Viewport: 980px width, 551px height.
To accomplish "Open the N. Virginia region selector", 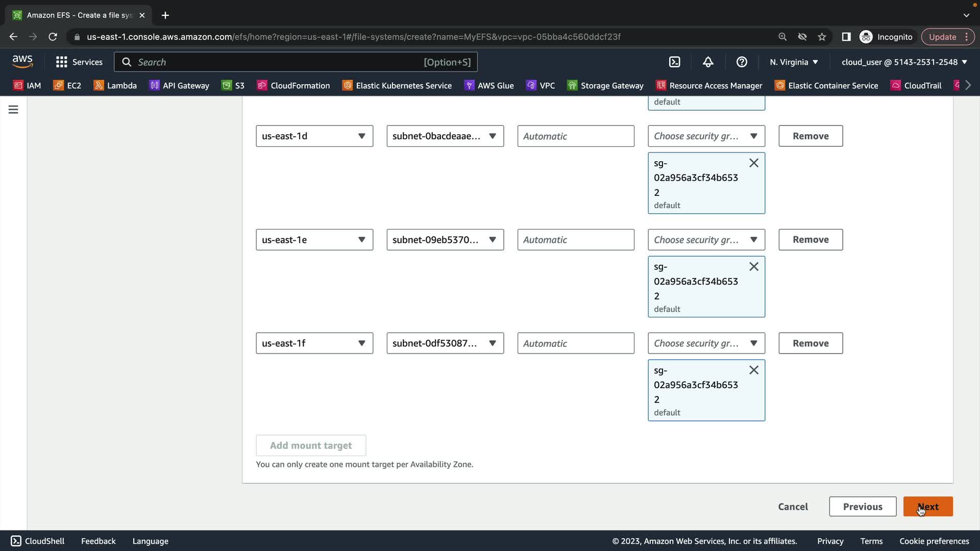I will point(794,62).
